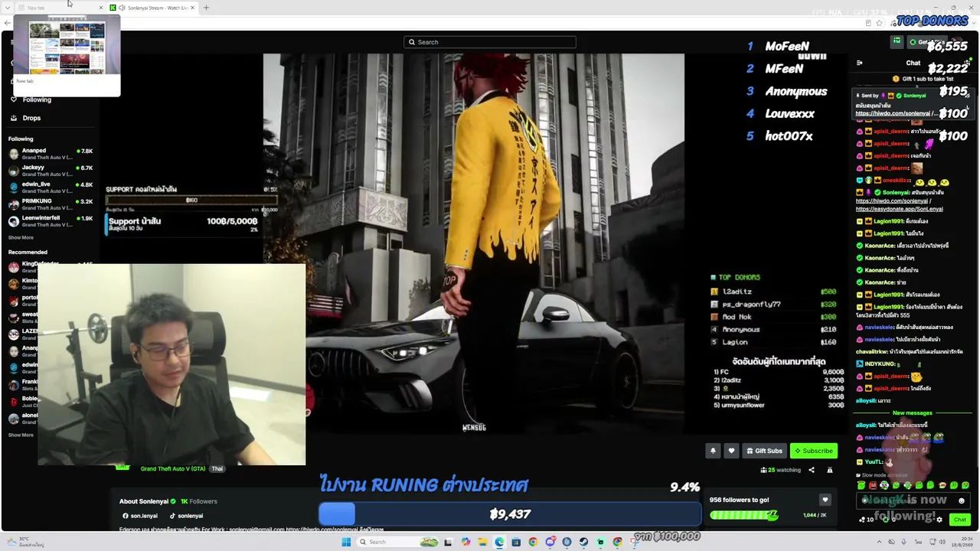This screenshot has width=980, height=551.
Task: Click the back arrow in browser toolbar
Action: coord(7,23)
